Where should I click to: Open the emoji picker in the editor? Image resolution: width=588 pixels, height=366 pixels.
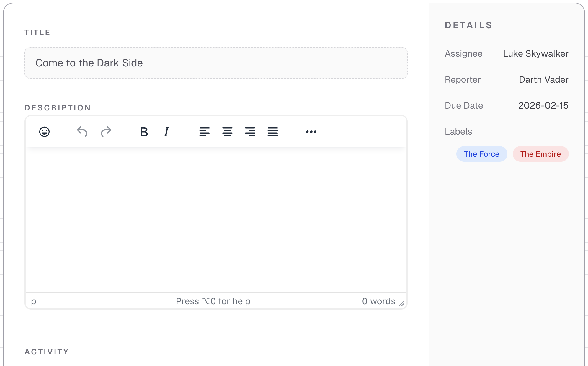[x=44, y=132]
